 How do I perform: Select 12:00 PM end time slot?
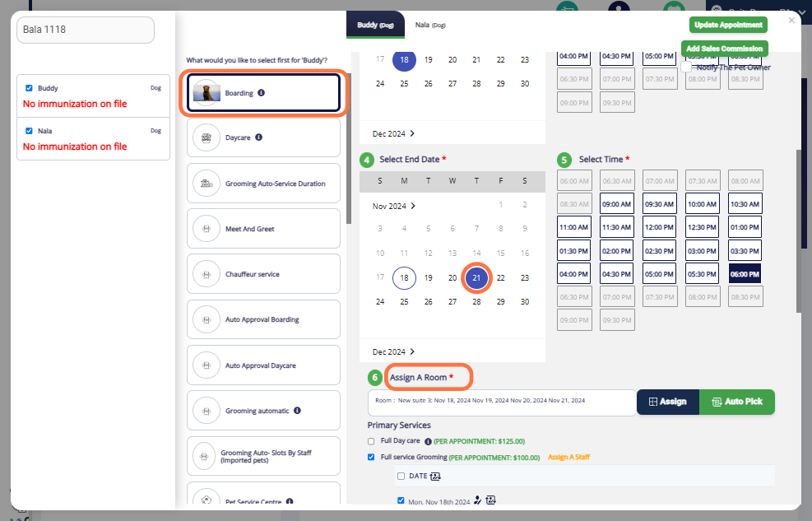tap(659, 227)
